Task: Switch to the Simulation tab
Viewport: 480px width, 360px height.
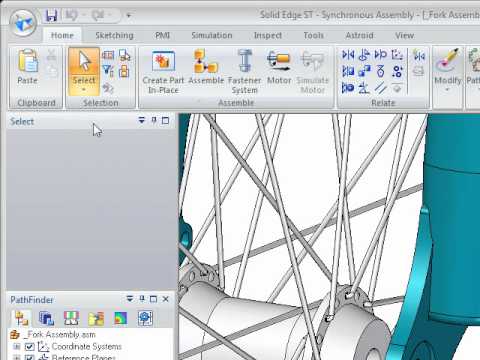Action: coord(212,35)
